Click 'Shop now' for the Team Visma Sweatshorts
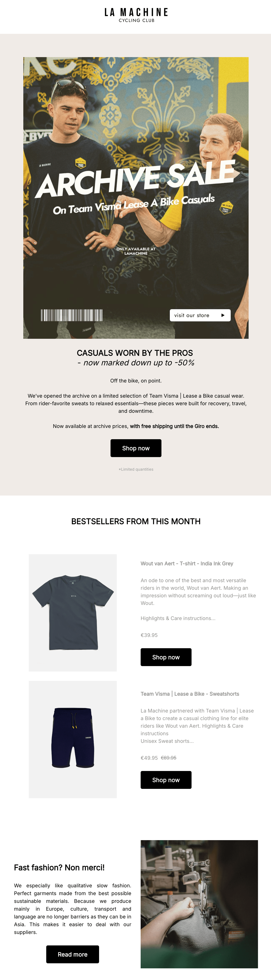 pyautogui.click(x=166, y=780)
